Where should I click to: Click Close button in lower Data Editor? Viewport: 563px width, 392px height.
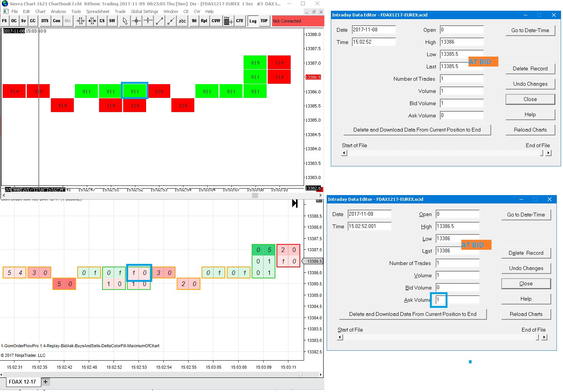[x=526, y=283]
